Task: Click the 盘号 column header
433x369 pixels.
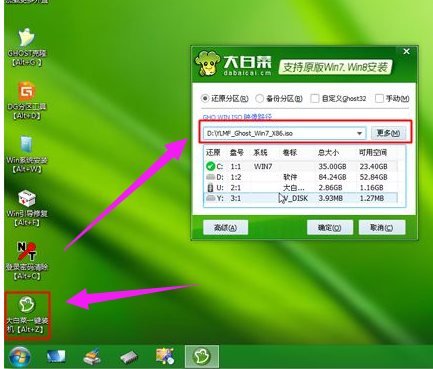Action: [x=237, y=153]
